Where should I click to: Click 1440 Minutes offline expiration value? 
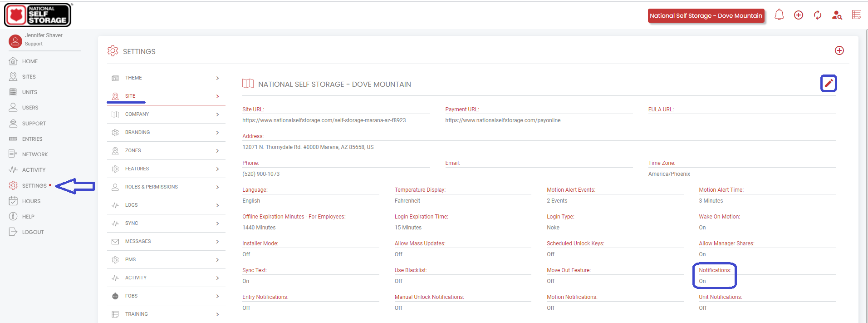pyautogui.click(x=259, y=228)
